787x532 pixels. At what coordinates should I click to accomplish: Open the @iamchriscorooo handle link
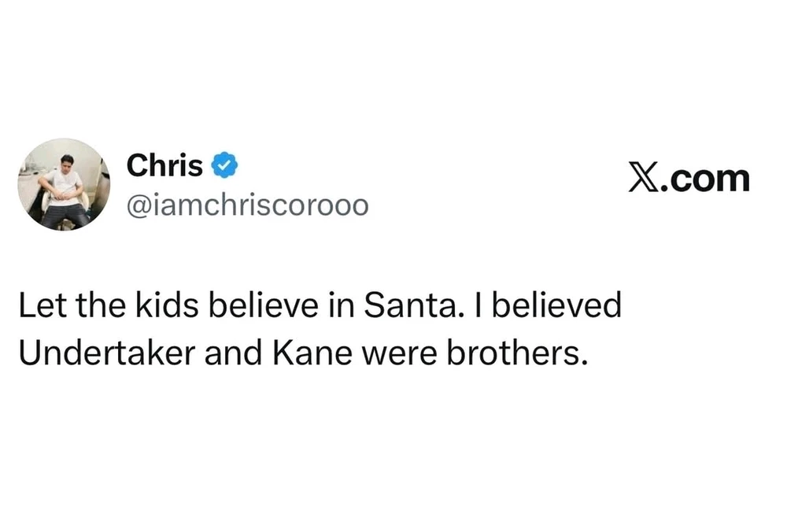(x=246, y=205)
